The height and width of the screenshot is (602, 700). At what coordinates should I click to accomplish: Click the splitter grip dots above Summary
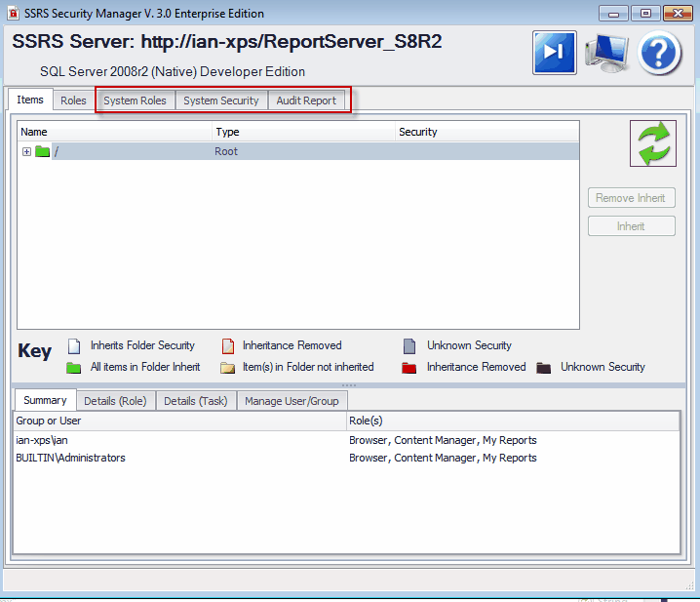(349, 384)
